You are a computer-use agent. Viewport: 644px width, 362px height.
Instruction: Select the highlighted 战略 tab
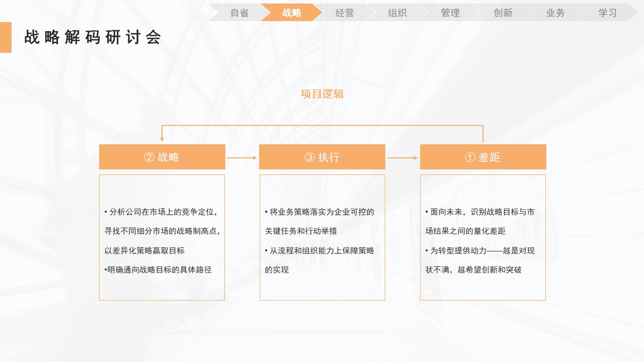(292, 13)
